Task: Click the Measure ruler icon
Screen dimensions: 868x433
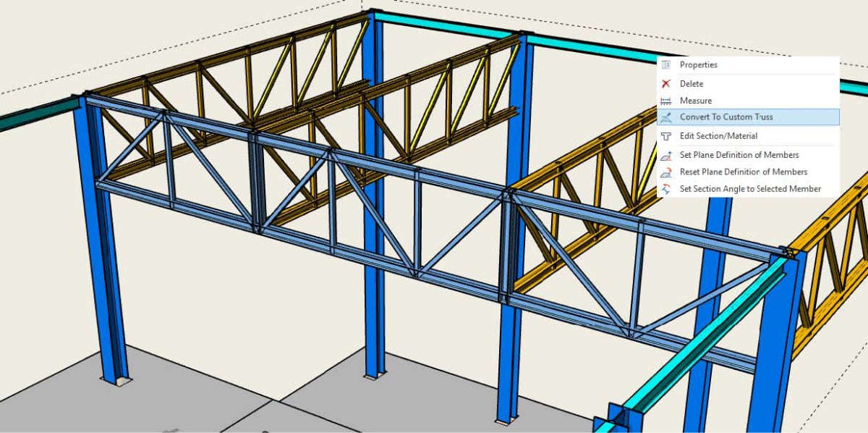Action: [x=667, y=101]
